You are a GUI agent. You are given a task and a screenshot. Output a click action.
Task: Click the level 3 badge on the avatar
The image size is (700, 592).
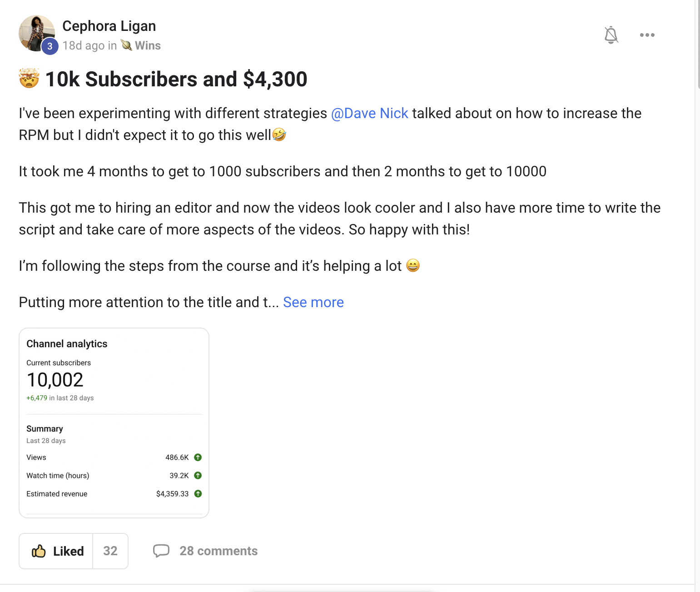pos(50,46)
